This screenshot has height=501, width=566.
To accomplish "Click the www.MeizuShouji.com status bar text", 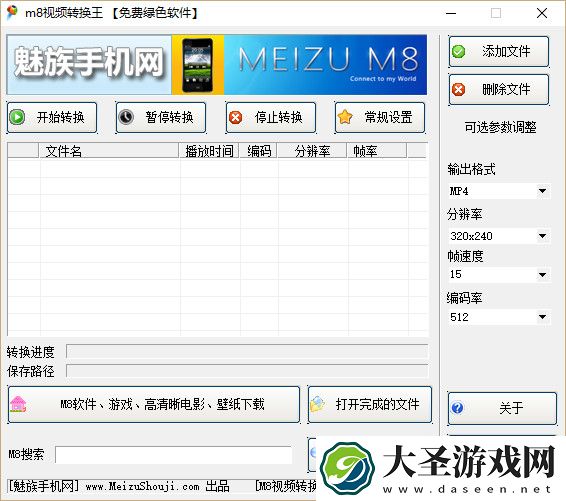I will click(142, 486).
